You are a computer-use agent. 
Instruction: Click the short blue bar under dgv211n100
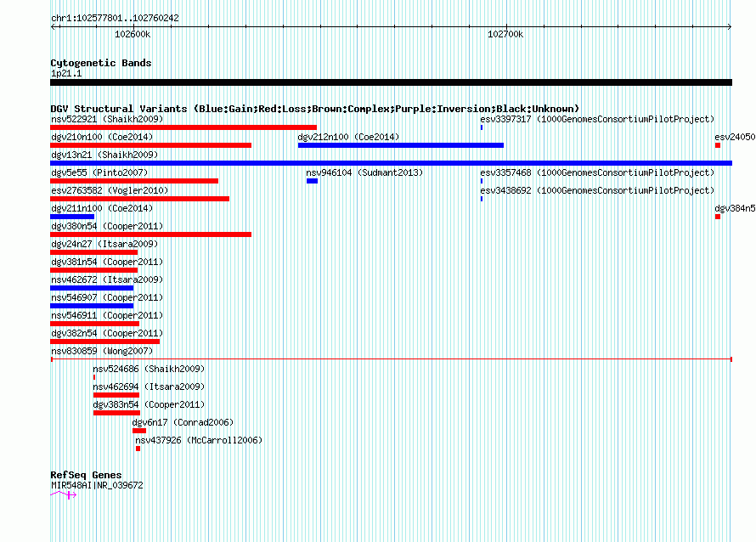tap(72, 217)
